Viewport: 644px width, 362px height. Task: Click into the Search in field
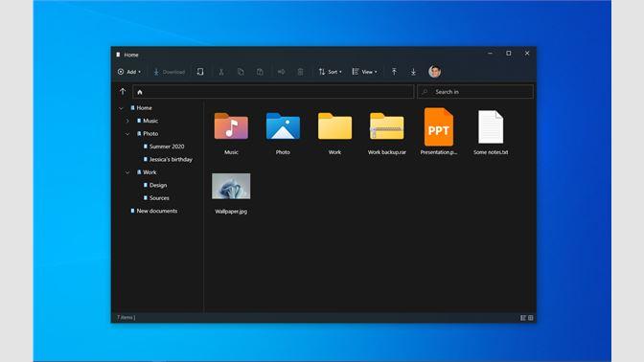[475, 92]
